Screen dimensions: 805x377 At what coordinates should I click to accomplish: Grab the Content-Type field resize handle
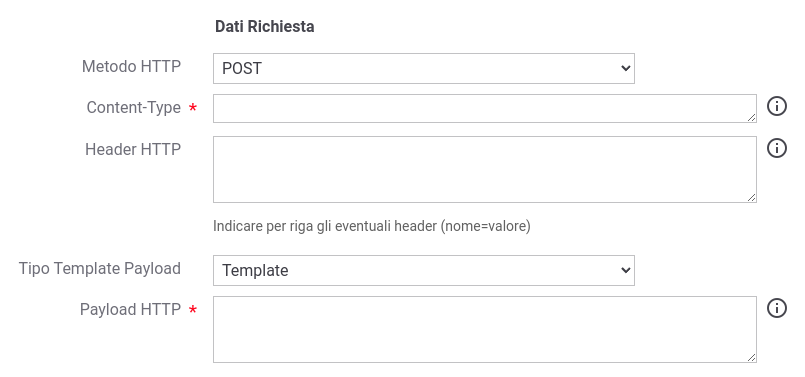751,118
